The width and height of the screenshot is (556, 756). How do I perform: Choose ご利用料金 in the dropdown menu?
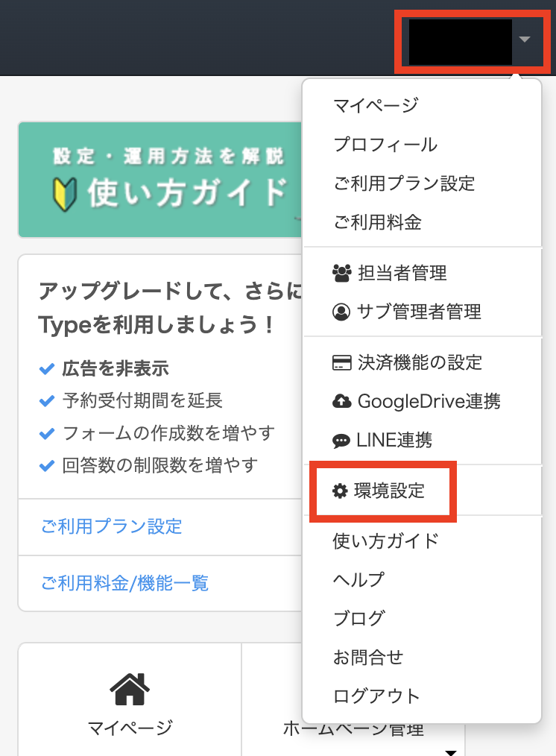[x=376, y=221]
